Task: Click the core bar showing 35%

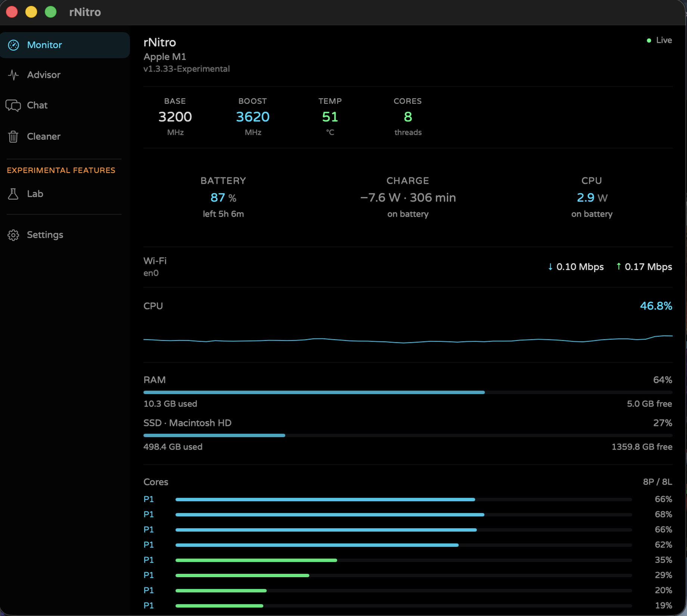Action: [x=404, y=560]
